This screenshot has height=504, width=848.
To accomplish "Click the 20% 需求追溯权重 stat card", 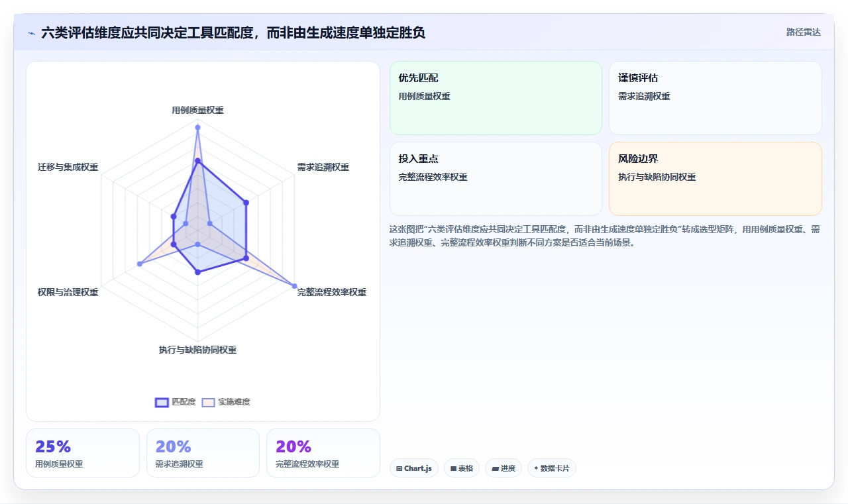I will point(203,453).
